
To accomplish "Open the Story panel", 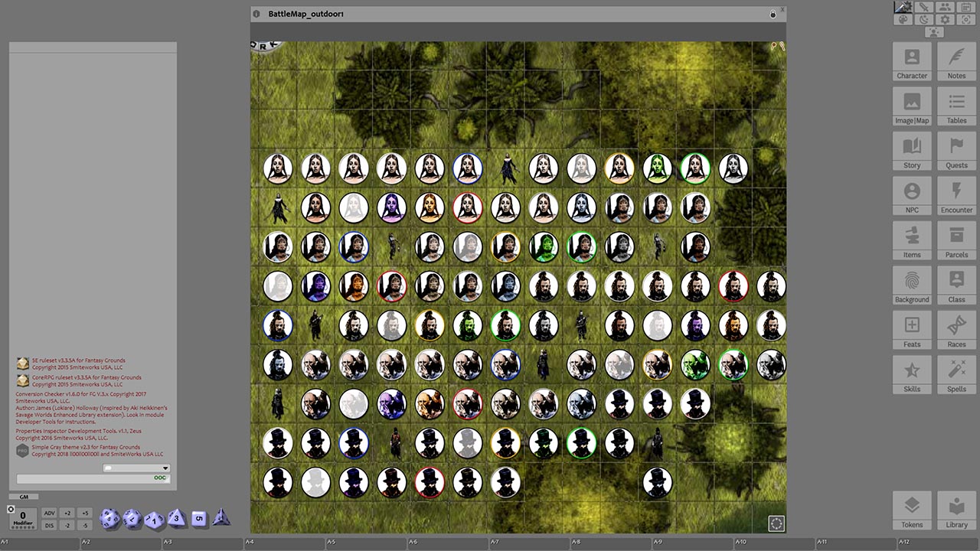I will pos(911,151).
